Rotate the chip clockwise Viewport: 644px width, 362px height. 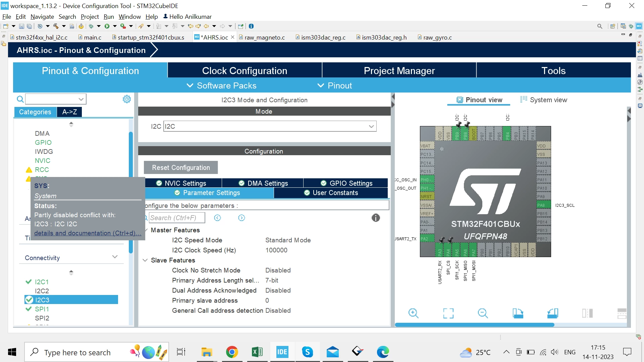tap(518, 313)
